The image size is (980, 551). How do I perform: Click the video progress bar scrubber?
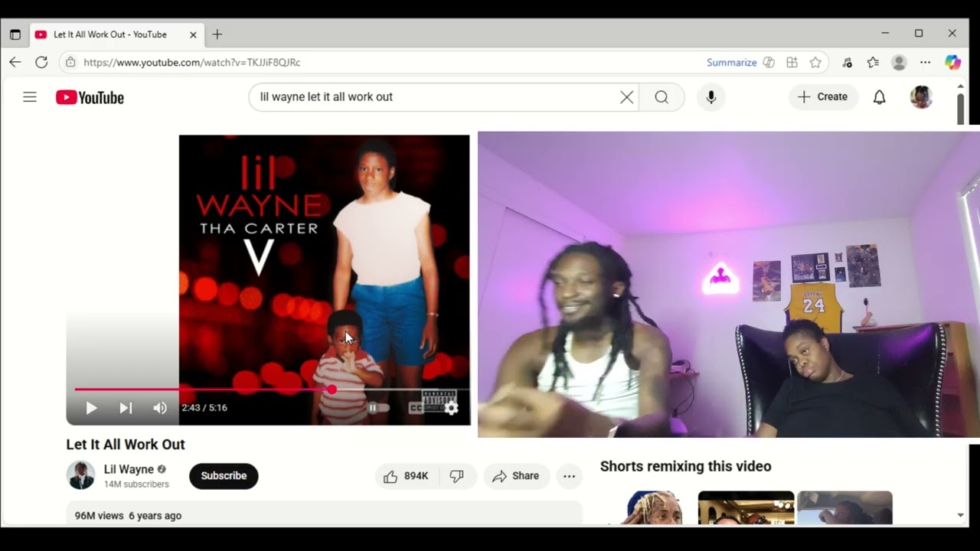(x=332, y=390)
